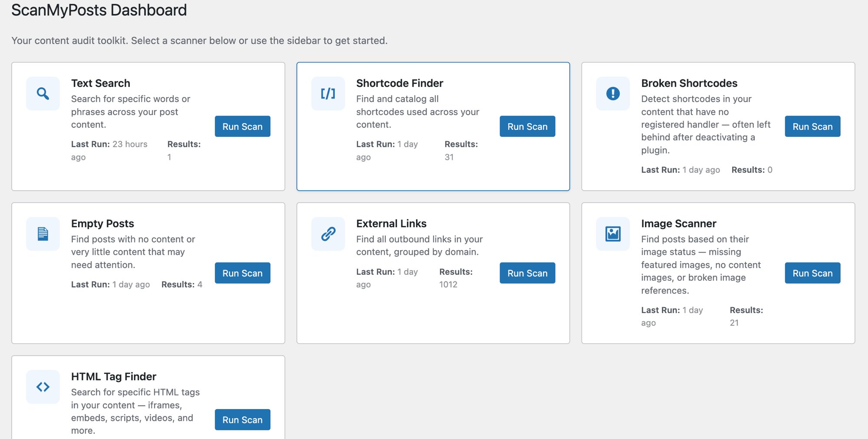
Task: Click the External Links results count
Action: (x=449, y=284)
